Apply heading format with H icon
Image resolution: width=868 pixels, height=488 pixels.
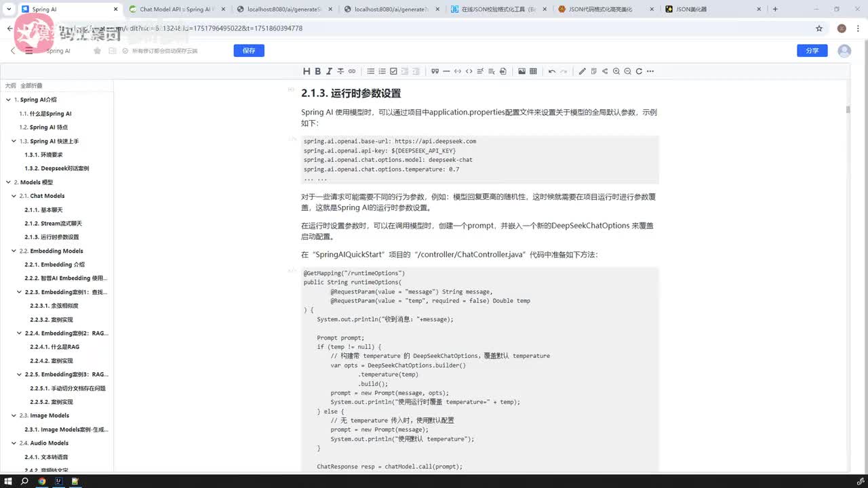pos(307,71)
